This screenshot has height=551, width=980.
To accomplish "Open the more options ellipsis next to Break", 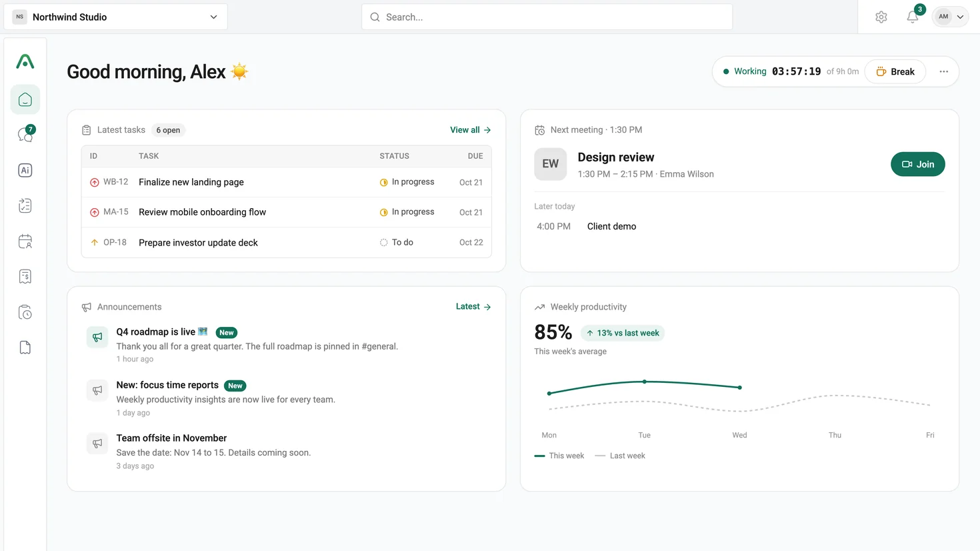I will [x=944, y=72].
